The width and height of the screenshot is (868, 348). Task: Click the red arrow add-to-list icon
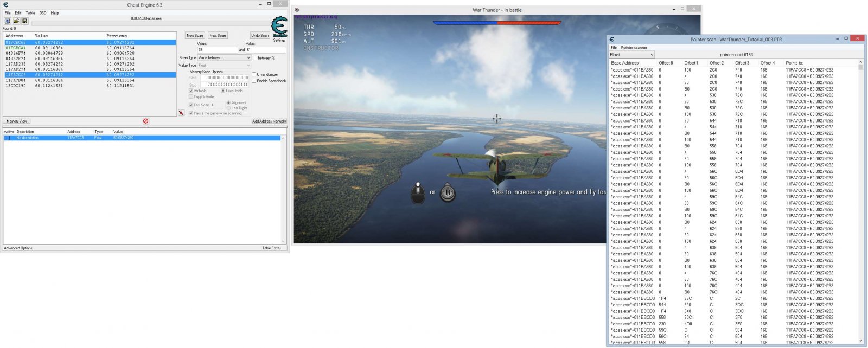coord(181,113)
